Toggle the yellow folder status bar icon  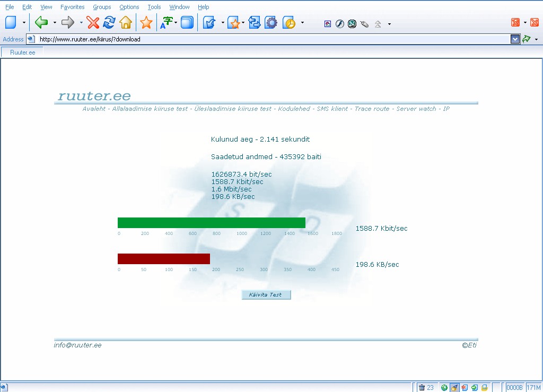[485, 388]
